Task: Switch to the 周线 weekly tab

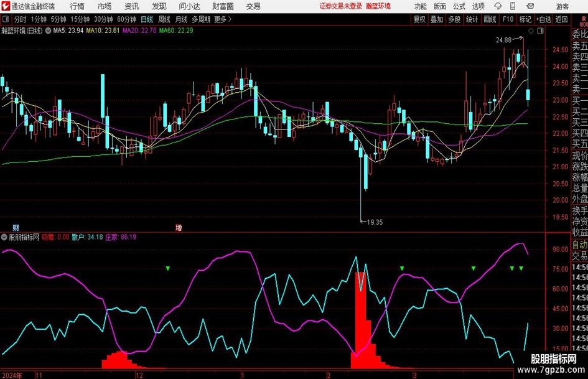Action: tap(164, 19)
